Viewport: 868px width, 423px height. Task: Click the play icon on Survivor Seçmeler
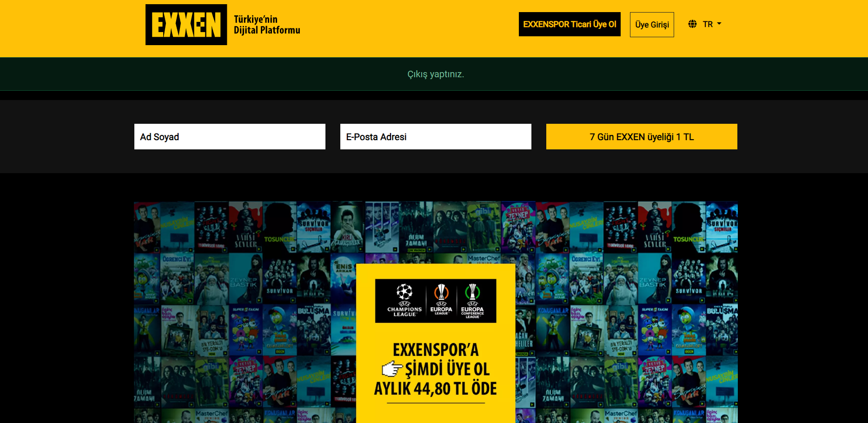tap(326, 248)
